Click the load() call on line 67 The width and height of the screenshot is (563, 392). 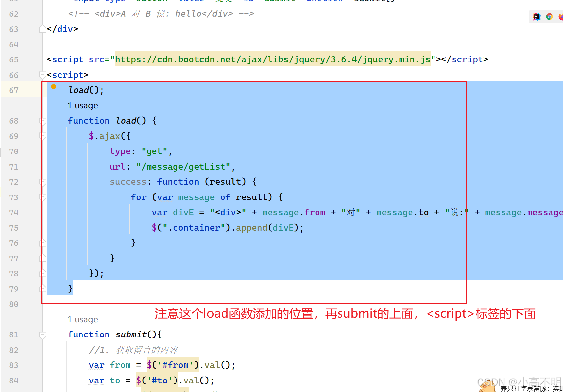tap(86, 90)
